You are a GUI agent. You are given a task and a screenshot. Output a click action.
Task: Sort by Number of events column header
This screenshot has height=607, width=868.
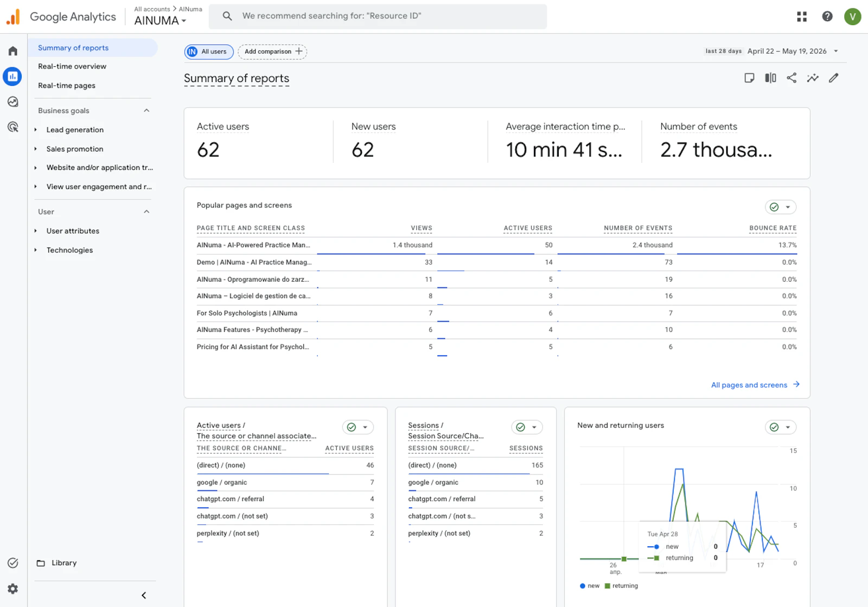click(638, 229)
